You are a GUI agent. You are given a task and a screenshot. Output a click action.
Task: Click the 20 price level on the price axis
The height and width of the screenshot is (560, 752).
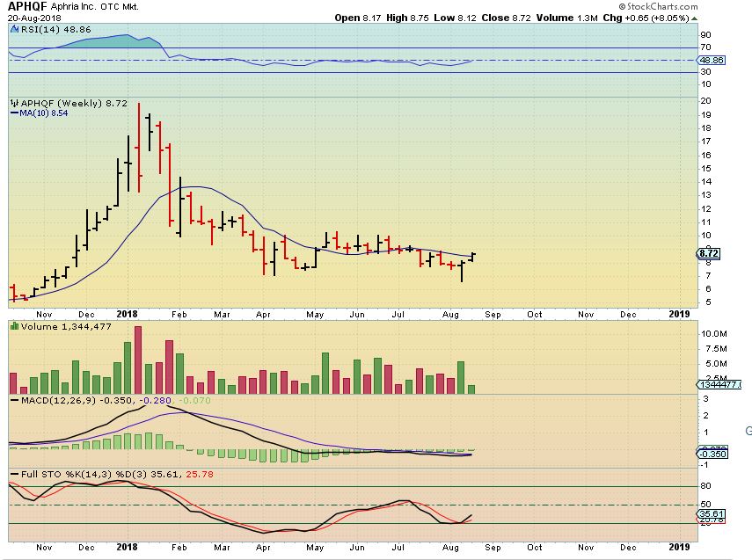tap(705, 101)
